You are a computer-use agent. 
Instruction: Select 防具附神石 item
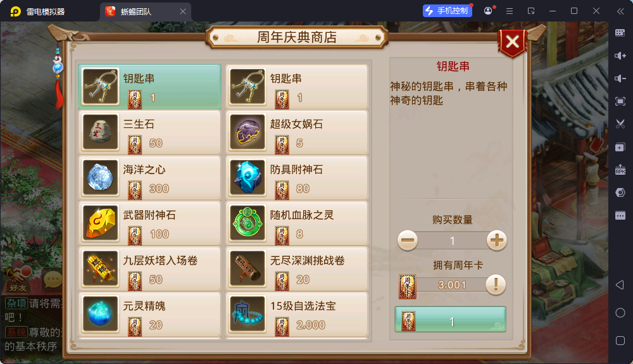click(x=297, y=179)
